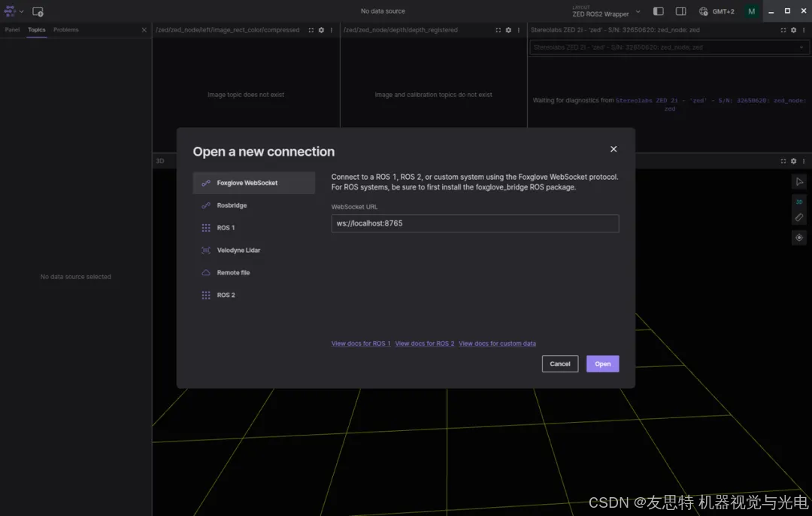Open settings gear of image_rect_color panel
The image size is (812, 516).
tap(321, 30)
